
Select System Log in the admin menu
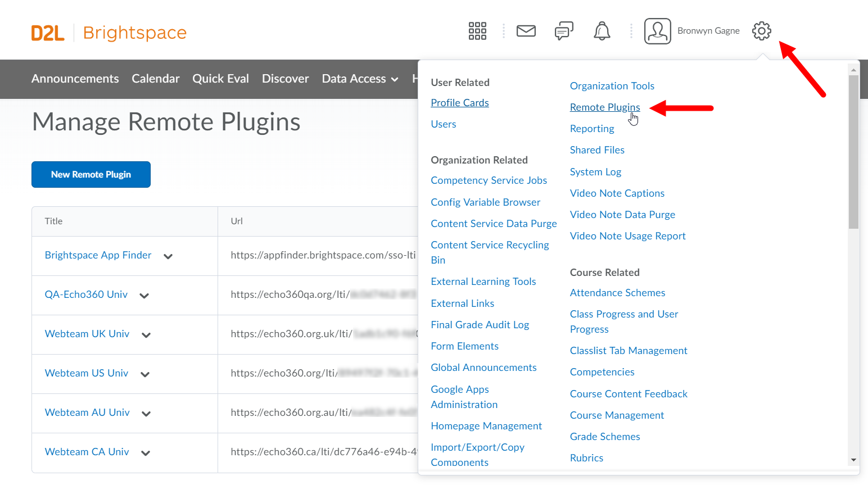595,172
